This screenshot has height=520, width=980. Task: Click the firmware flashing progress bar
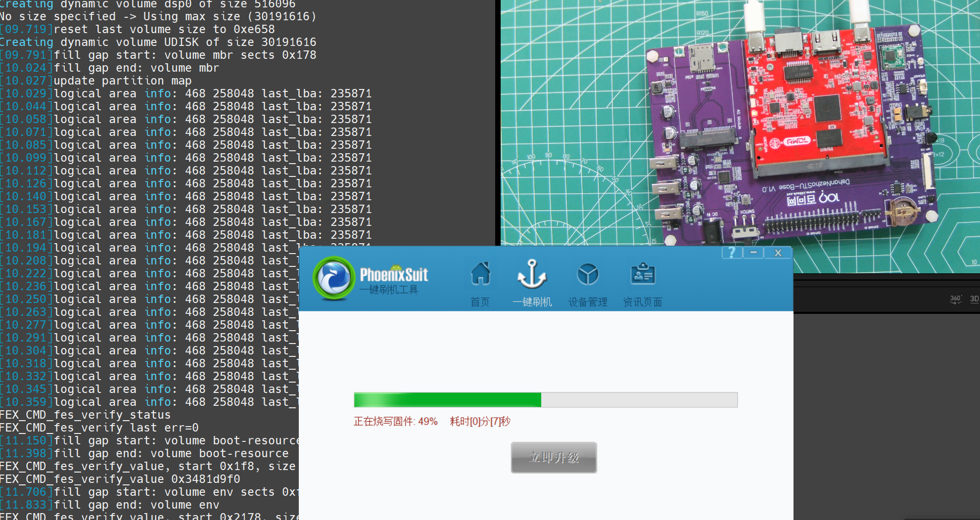(546, 399)
